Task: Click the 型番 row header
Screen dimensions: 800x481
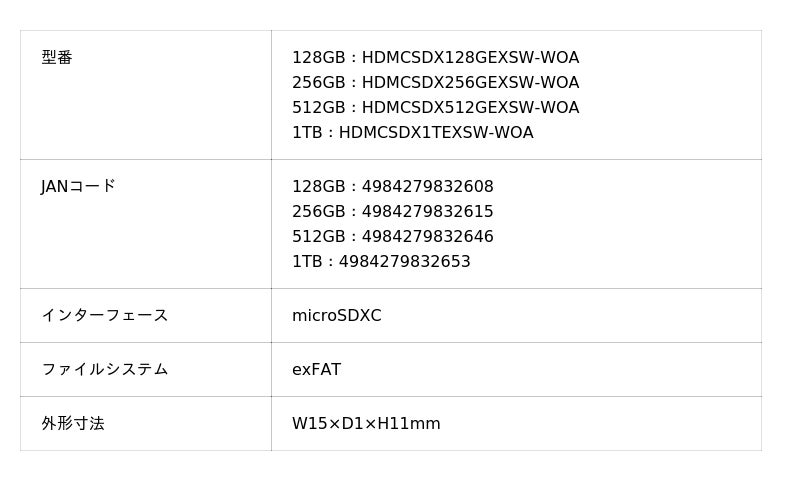Action: pos(57,58)
